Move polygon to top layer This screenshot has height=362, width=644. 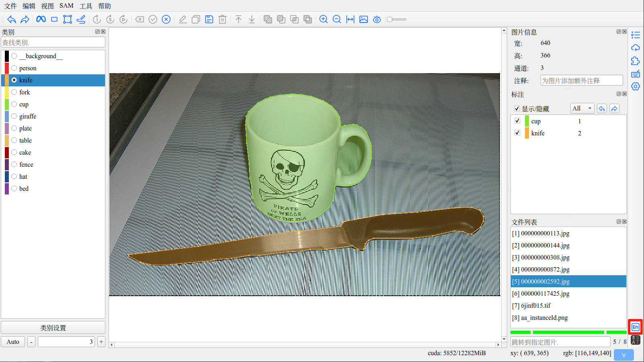(239, 19)
